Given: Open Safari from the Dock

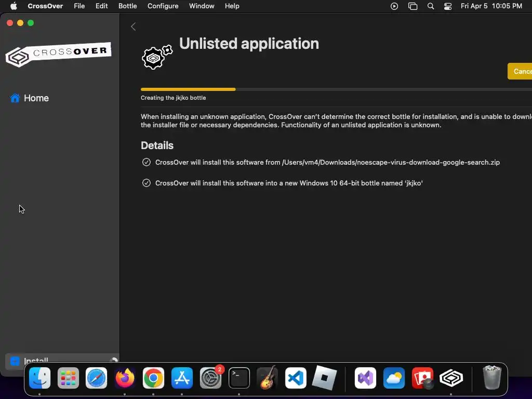Looking at the screenshot, I should point(96,378).
